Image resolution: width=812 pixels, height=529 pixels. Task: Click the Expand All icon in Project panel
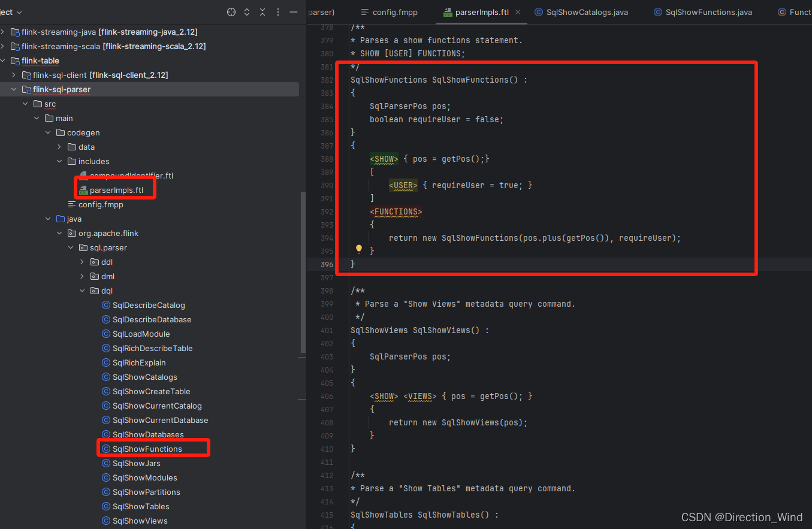pyautogui.click(x=247, y=12)
